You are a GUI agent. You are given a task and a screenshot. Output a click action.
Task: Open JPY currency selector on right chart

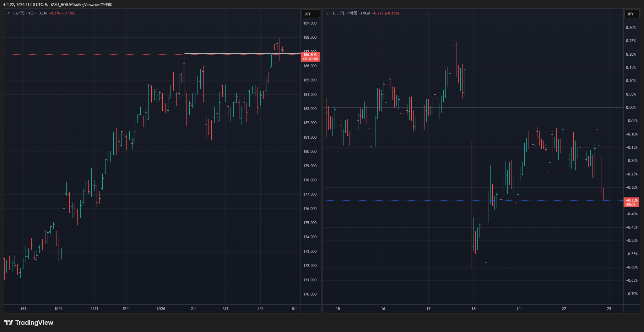click(x=632, y=14)
